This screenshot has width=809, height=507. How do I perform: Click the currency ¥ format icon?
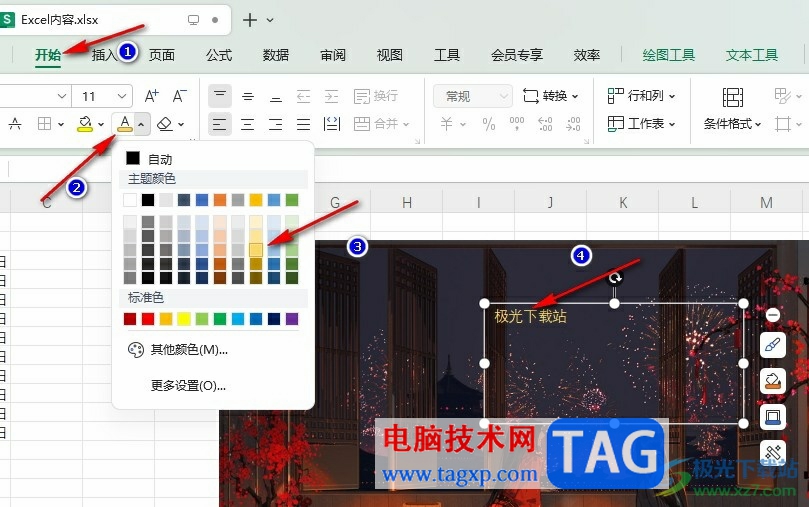(x=447, y=124)
